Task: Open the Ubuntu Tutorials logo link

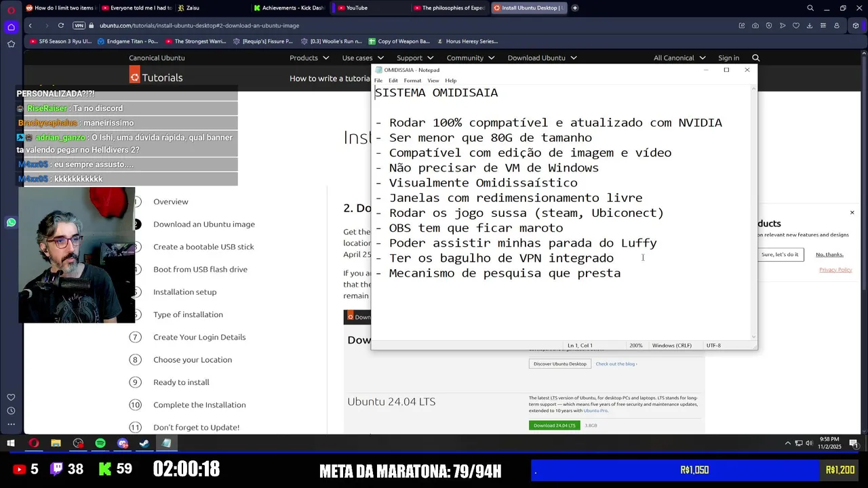Action: click(156, 77)
